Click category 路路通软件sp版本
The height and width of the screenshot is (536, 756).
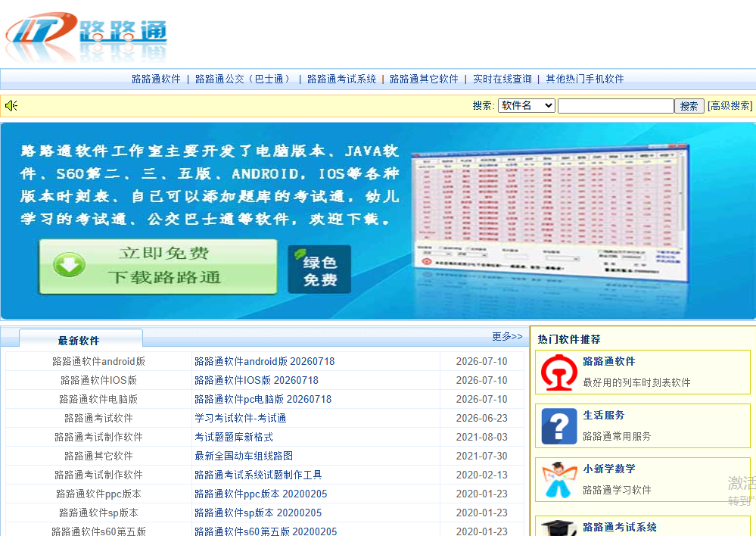tap(99, 513)
